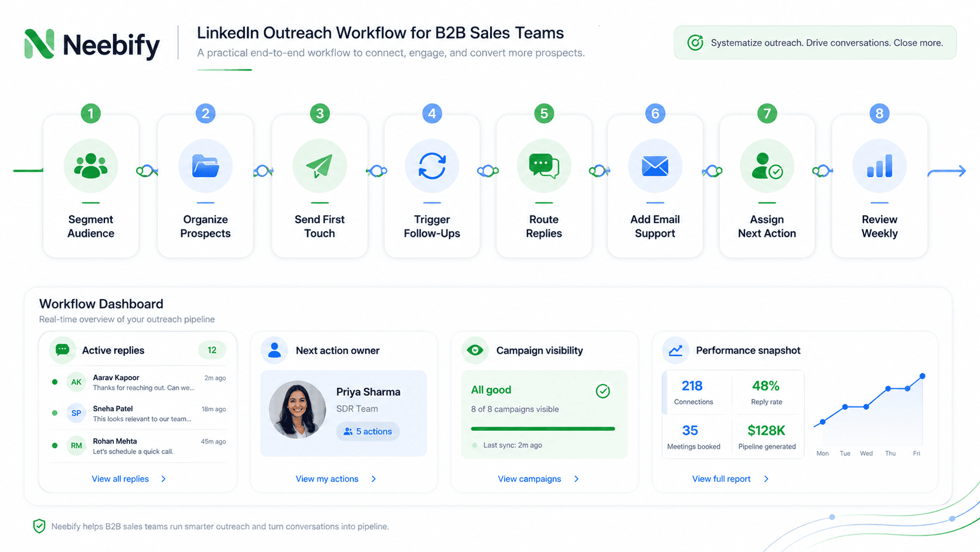Click the SP avatar for Sneha Patel
Image resolution: width=980 pixels, height=552 pixels.
tap(76, 413)
